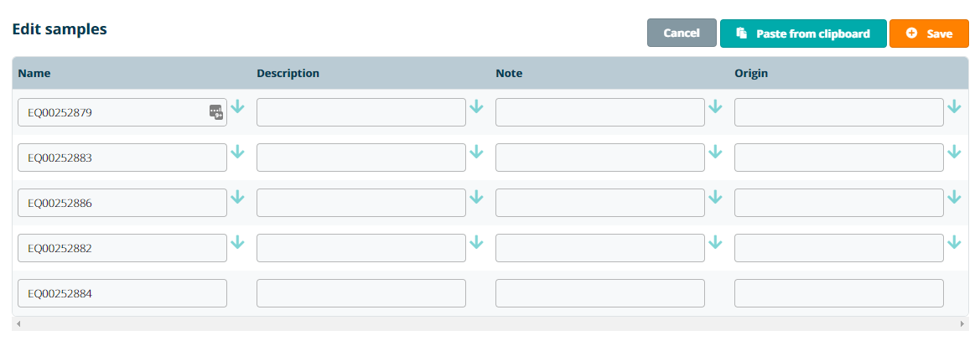Image resolution: width=980 pixels, height=341 pixels.
Task: Save the edited samples
Action: click(929, 34)
